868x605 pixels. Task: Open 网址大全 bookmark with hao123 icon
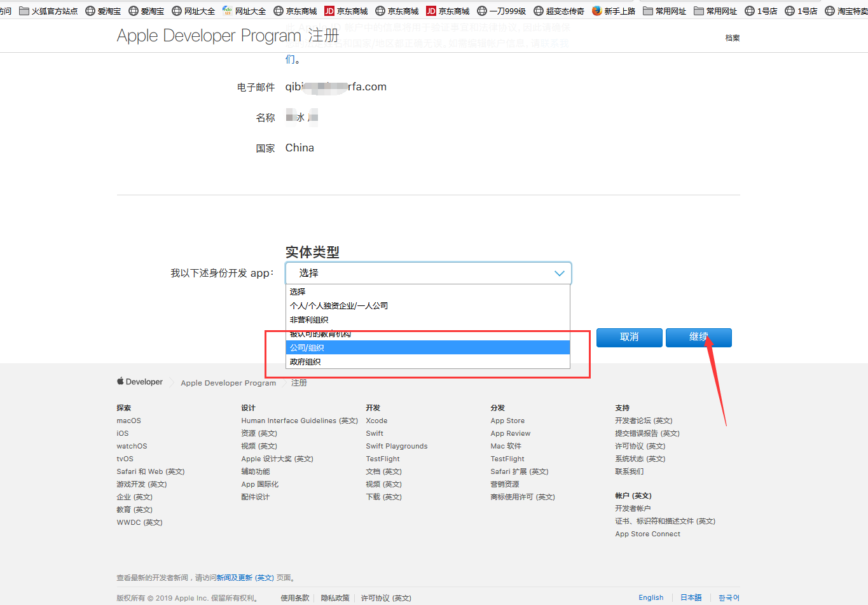244,11
